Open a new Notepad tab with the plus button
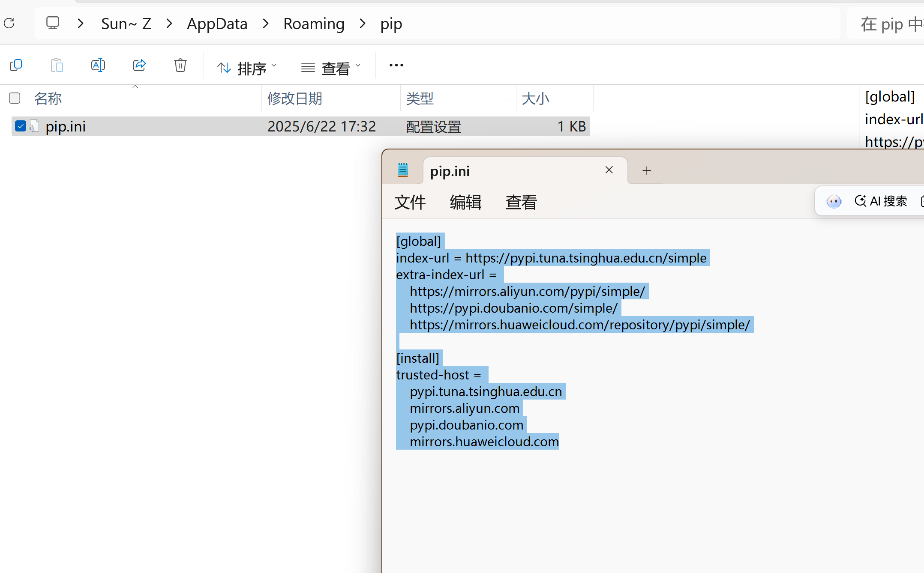This screenshot has height=573, width=924. pos(646,170)
